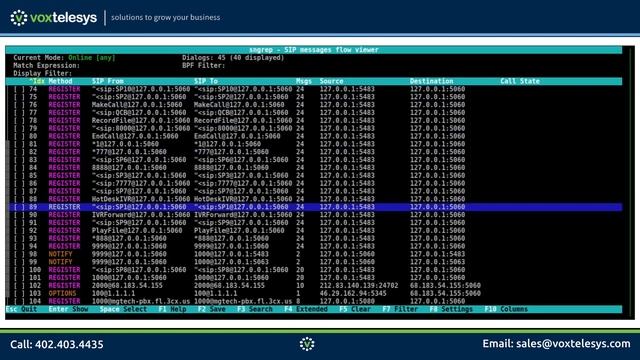Click the Online [any] mode value

[92, 58]
